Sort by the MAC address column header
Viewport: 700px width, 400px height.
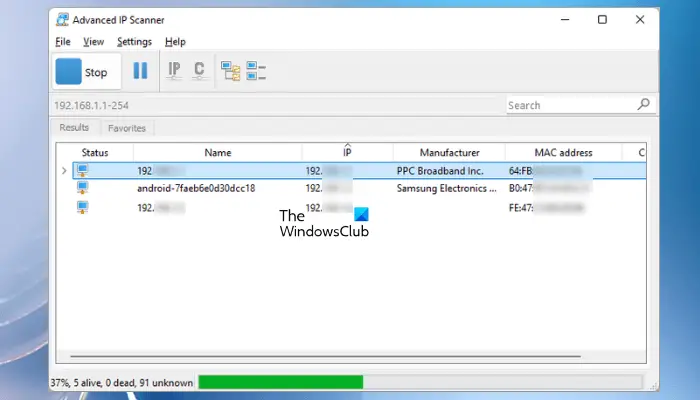click(x=563, y=153)
